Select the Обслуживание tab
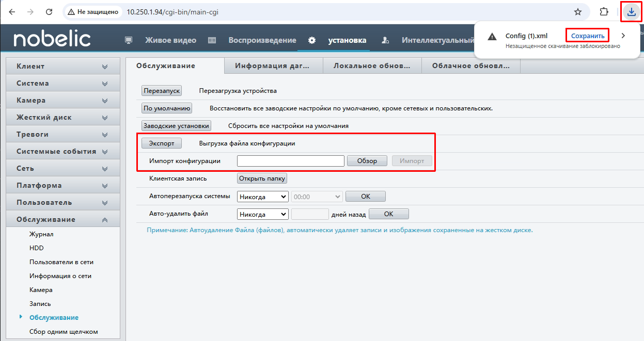The width and height of the screenshot is (644, 341). click(x=175, y=66)
